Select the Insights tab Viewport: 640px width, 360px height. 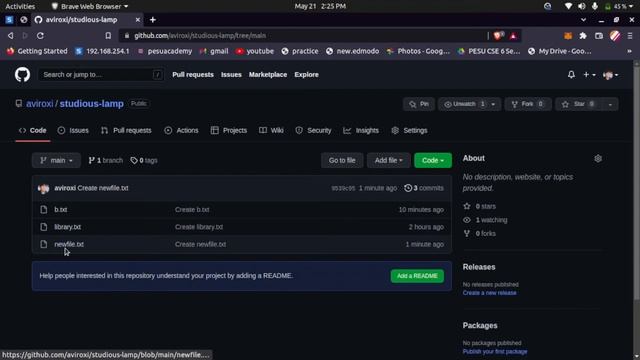pyautogui.click(x=361, y=130)
